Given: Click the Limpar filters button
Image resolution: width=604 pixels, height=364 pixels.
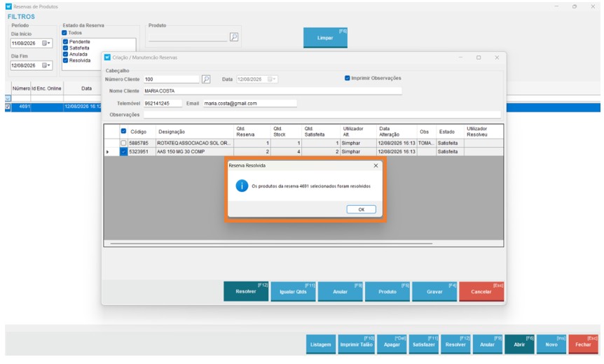Looking at the screenshot, I should pos(325,38).
